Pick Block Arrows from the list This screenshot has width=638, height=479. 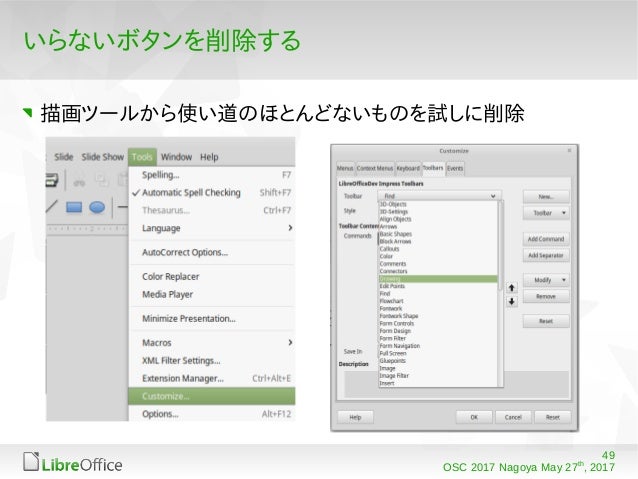pos(438,241)
